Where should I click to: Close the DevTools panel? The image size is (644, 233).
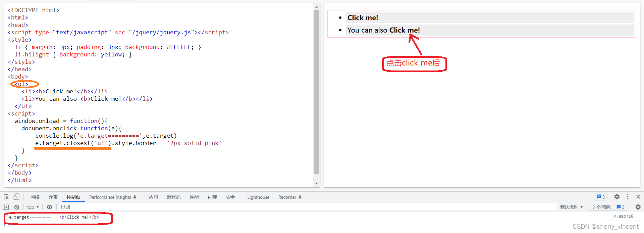pyautogui.click(x=638, y=197)
